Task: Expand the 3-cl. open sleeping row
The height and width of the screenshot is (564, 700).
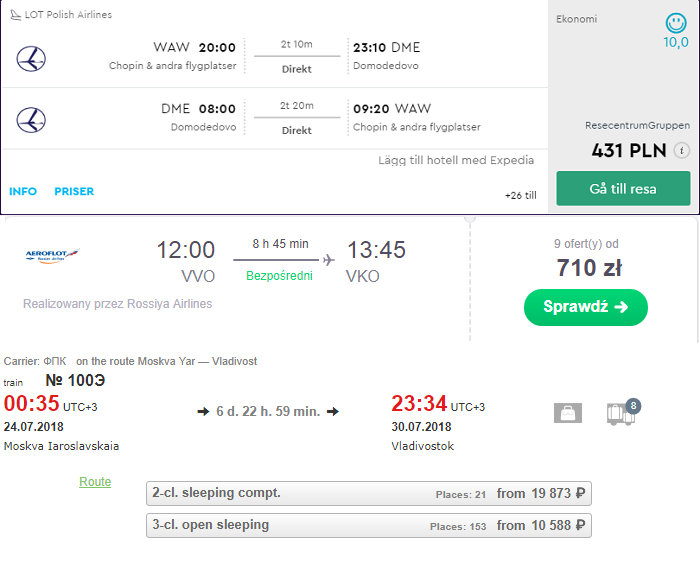Action: click(369, 525)
